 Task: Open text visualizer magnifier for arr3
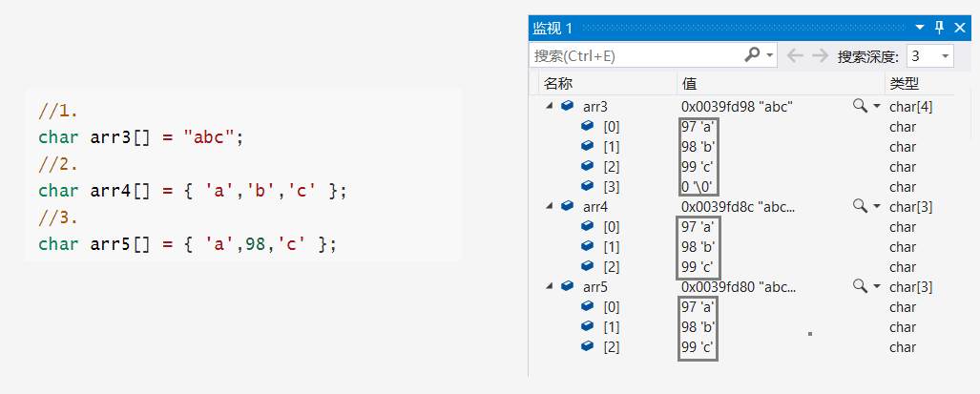[x=860, y=106]
